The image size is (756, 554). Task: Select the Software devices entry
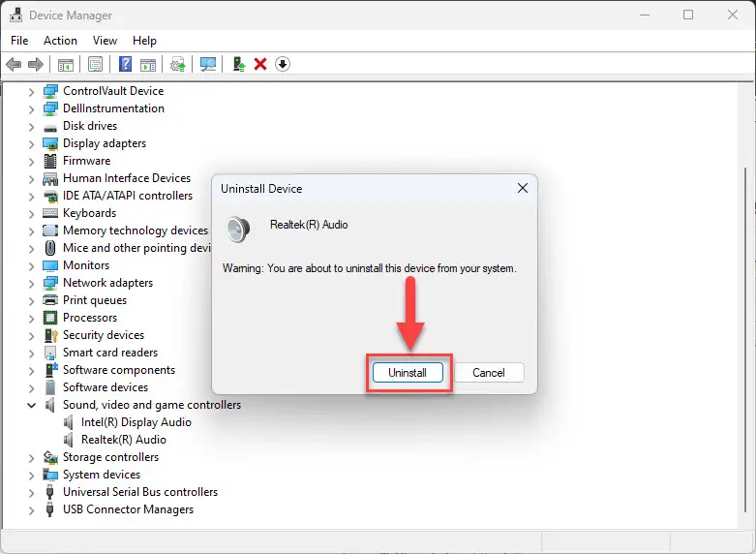[106, 387]
